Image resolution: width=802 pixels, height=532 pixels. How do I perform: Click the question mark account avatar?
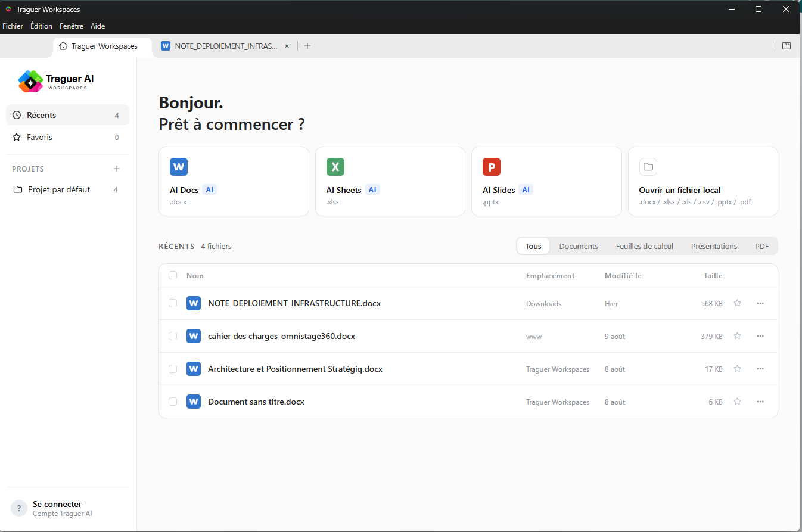click(x=19, y=508)
